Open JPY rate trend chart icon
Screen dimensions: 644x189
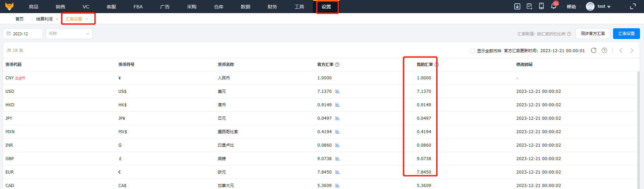[x=337, y=118]
